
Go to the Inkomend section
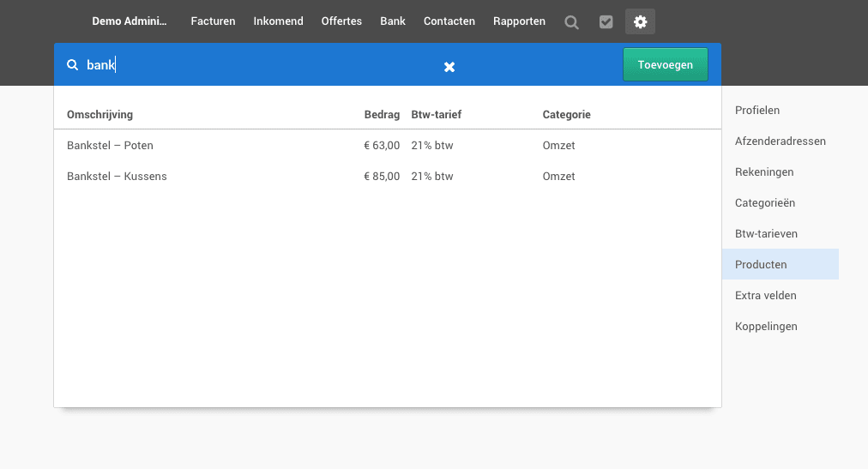click(x=278, y=21)
